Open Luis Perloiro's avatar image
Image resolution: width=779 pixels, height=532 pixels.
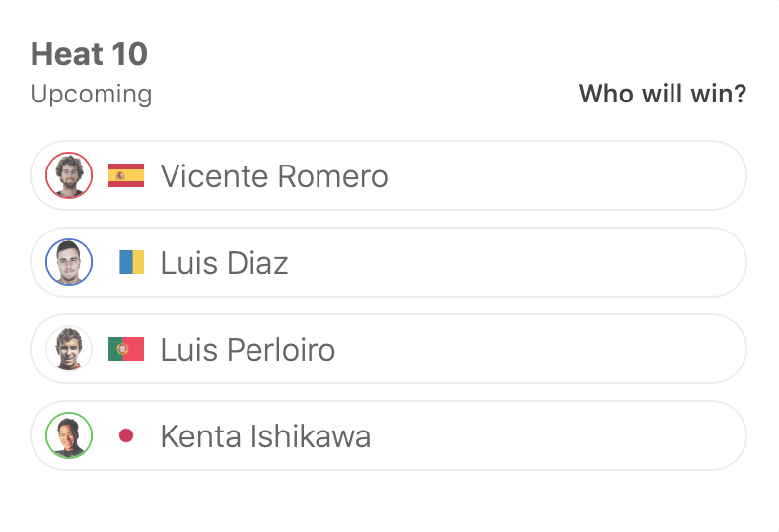(69, 349)
